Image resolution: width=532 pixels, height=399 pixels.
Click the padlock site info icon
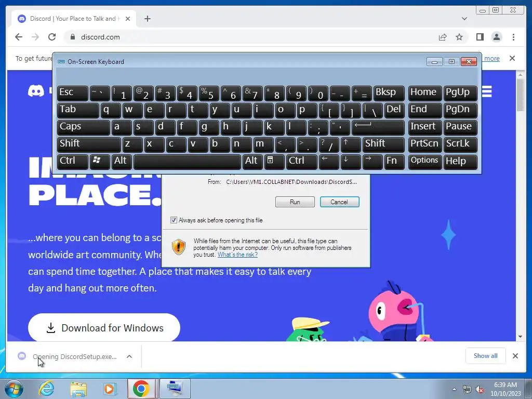tap(73, 37)
